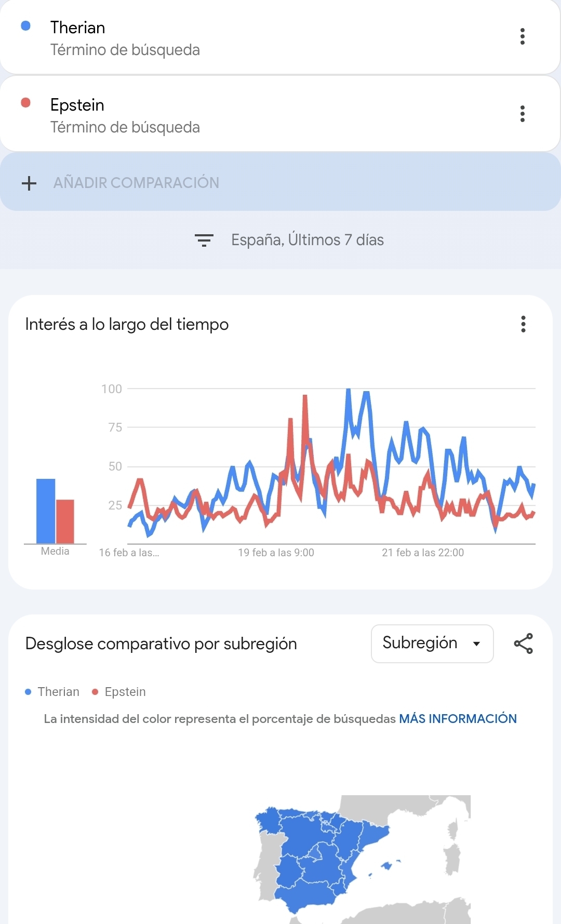
Task: Open Interés a lo largo del tiempo options
Action: click(x=523, y=324)
